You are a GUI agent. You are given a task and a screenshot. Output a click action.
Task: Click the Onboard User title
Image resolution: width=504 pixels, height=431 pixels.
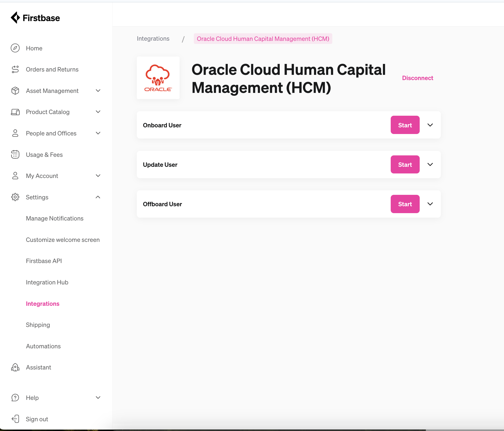[x=162, y=125]
